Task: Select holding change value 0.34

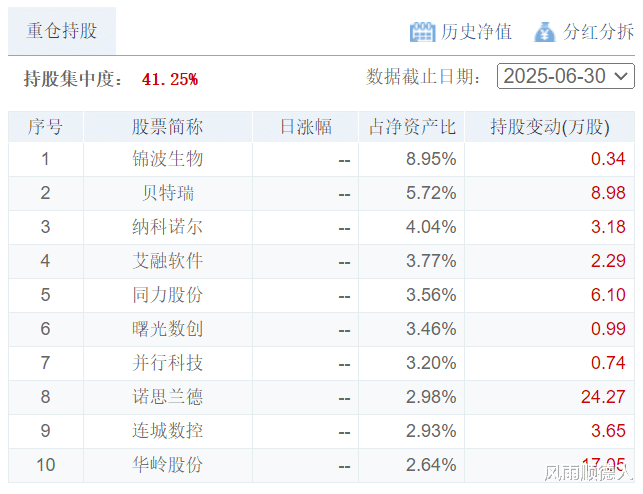Action: point(608,159)
